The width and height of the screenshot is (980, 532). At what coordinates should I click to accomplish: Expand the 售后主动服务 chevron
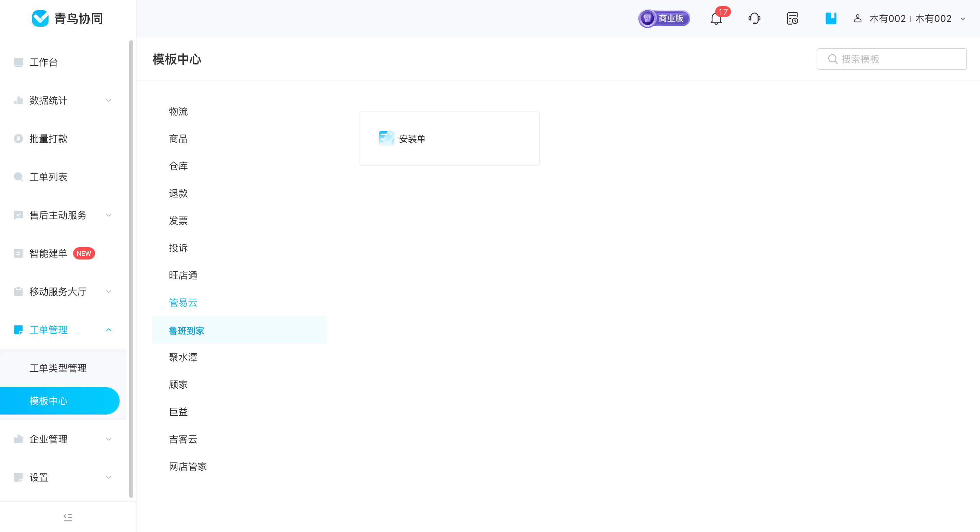click(x=109, y=215)
